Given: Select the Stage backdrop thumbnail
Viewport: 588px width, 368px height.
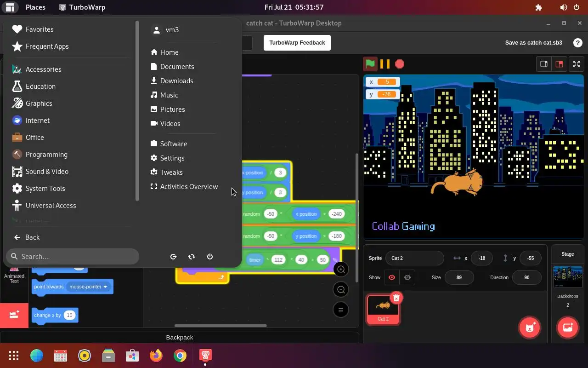Looking at the screenshot, I should (567, 276).
